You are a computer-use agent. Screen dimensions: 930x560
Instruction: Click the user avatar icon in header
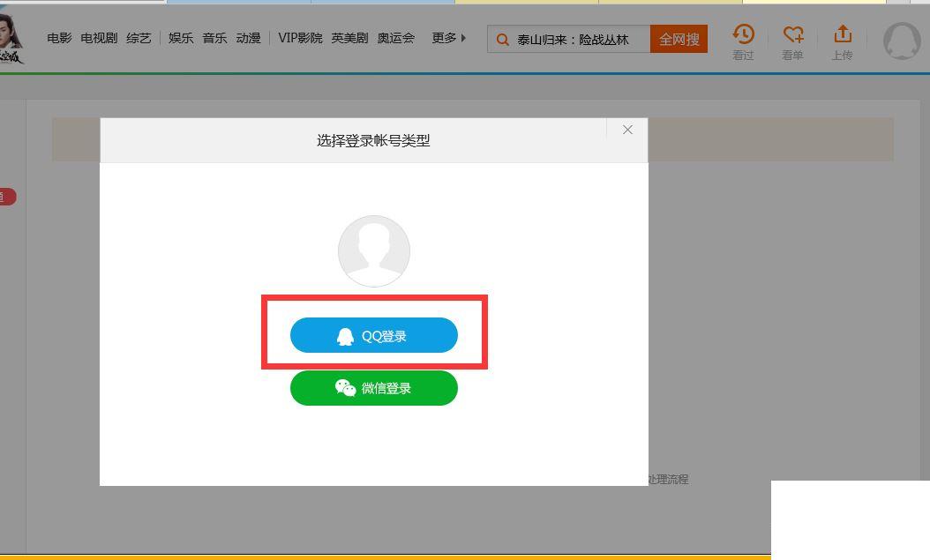click(x=902, y=41)
